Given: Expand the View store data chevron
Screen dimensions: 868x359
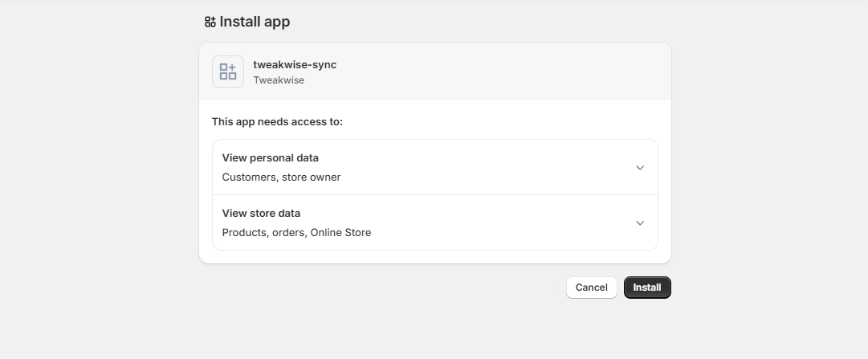Looking at the screenshot, I should point(640,223).
